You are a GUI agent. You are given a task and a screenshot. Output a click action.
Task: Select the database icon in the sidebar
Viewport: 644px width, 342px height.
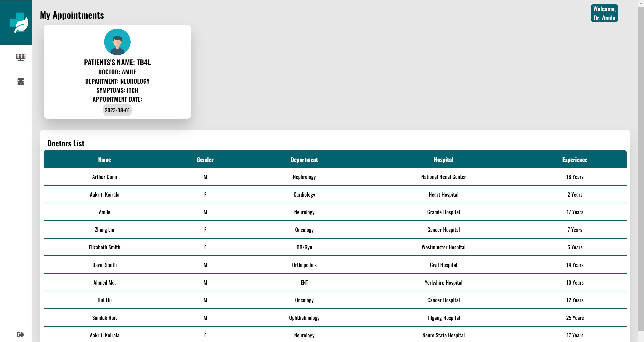pyautogui.click(x=20, y=82)
